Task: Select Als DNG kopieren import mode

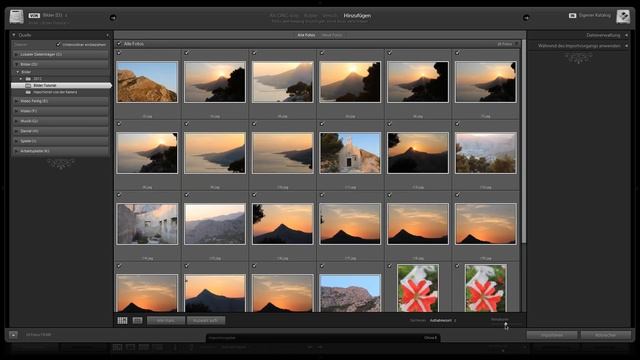Action: [x=284, y=16]
